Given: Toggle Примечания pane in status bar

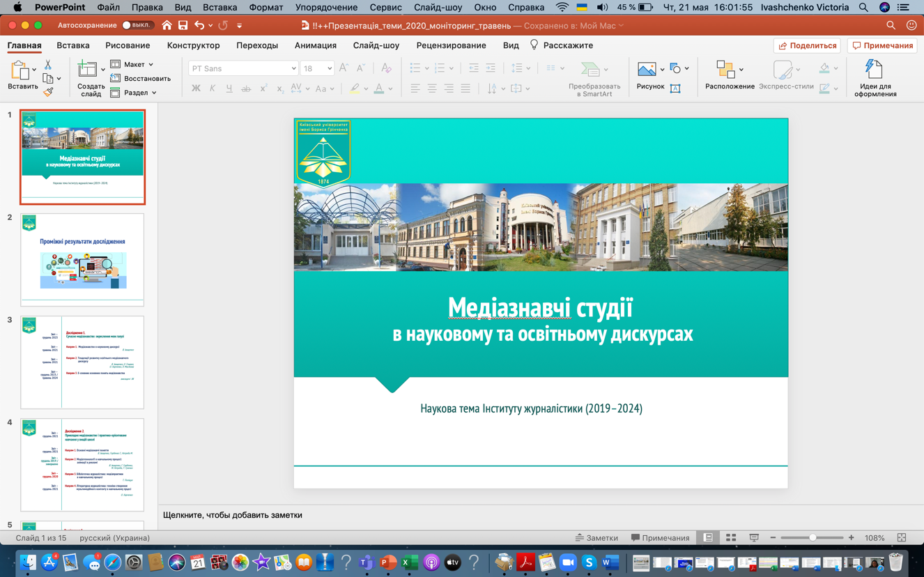Looking at the screenshot, I should (x=660, y=538).
